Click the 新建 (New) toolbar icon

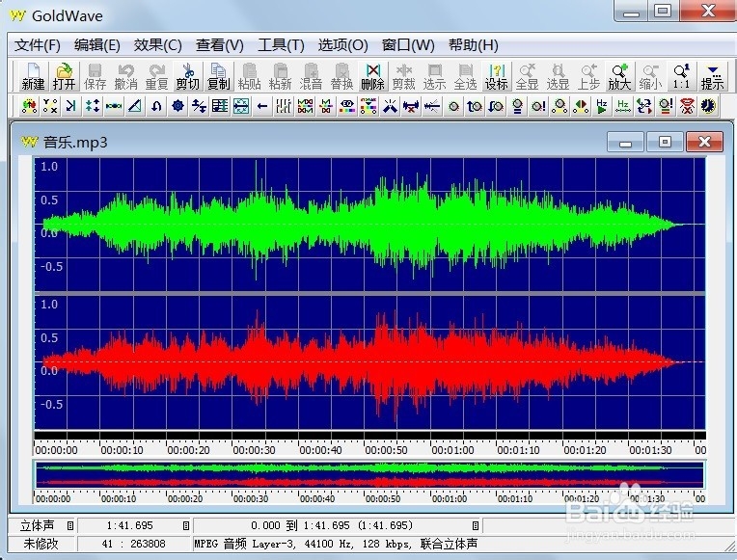pos(33,76)
